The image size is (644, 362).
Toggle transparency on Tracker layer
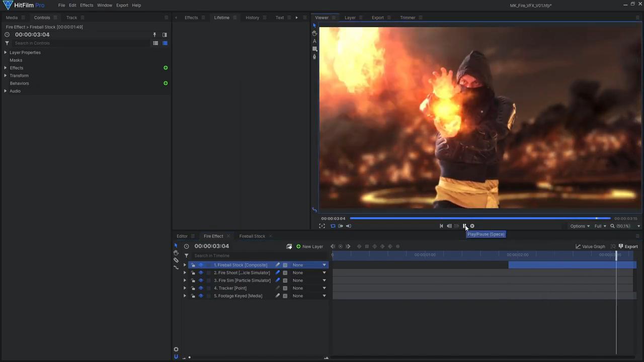pos(285,288)
